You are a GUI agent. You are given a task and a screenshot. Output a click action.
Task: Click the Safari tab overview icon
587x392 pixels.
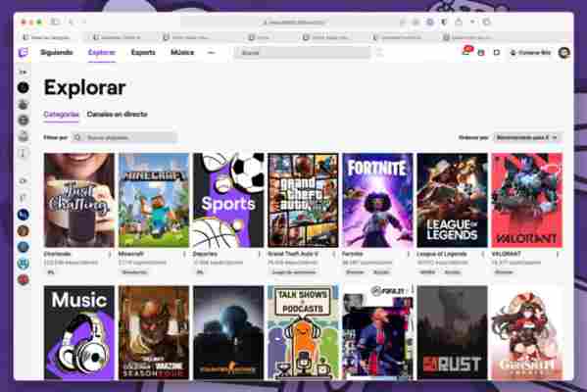point(486,23)
